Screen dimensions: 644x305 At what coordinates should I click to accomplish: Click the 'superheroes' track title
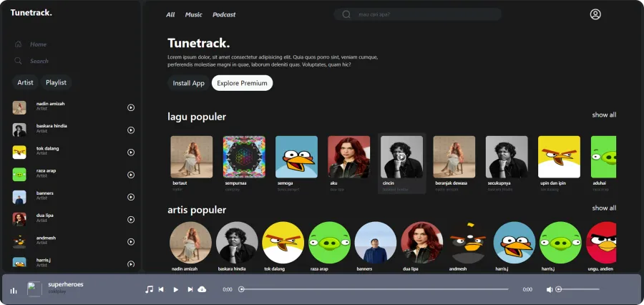(66, 284)
